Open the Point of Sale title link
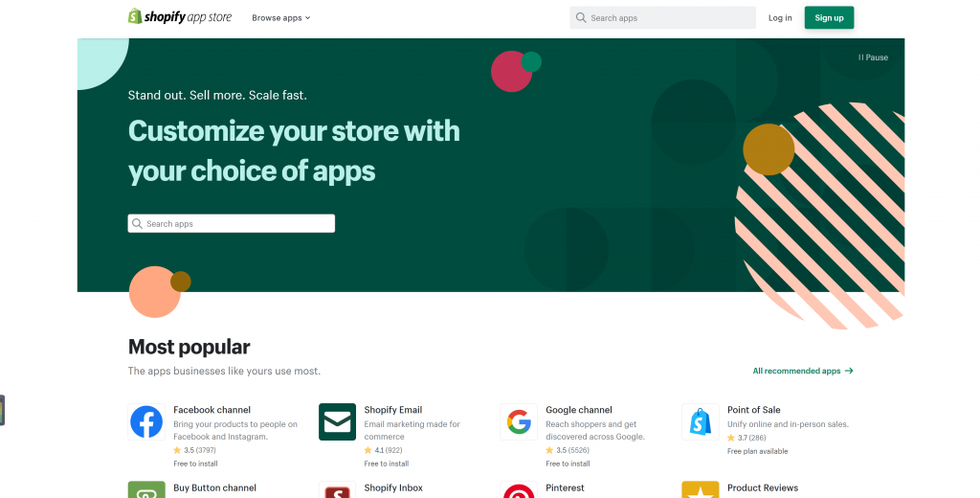Image resolution: width=980 pixels, height=498 pixels. [754, 410]
